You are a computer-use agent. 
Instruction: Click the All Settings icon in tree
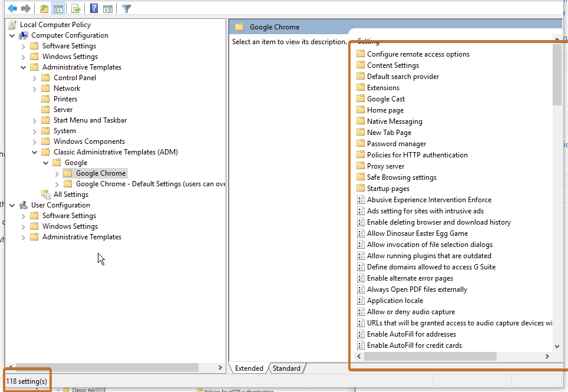[x=46, y=195]
